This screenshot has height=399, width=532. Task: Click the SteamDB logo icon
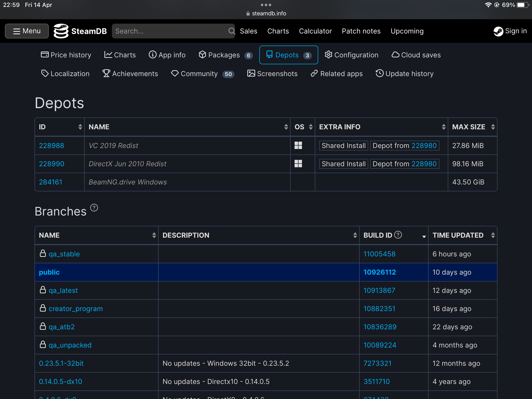tap(61, 31)
